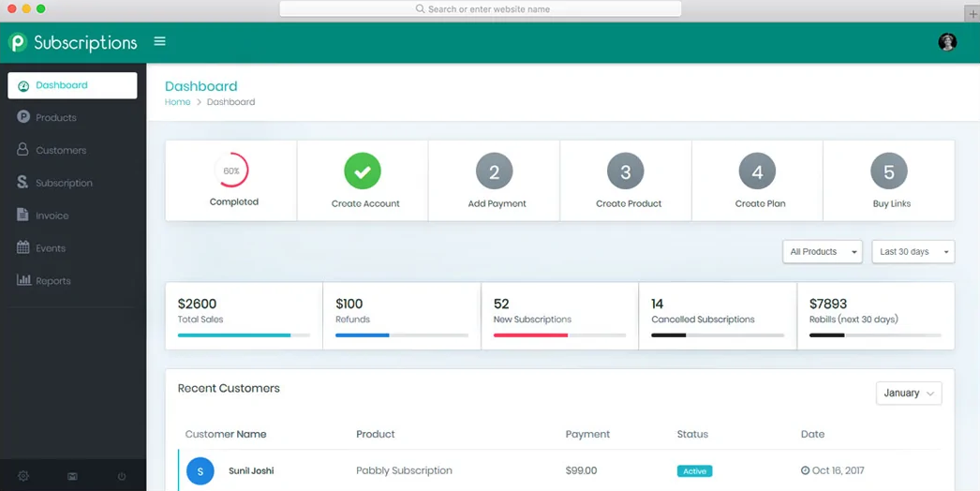This screenshot has width=980, height=491.
Task: Click the Add Payment step label
Action: point(497,203)
